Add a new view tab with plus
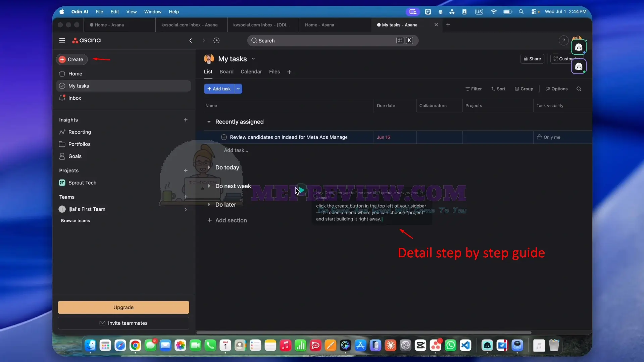The image size is (644, 362). (289, 72)
